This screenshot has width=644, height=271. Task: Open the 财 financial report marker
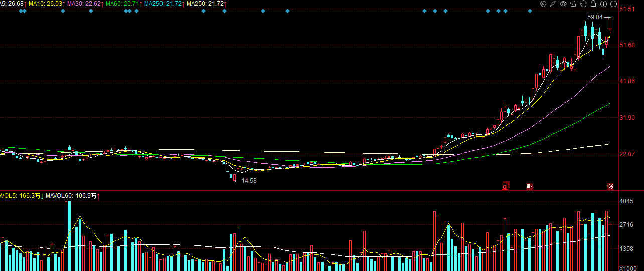click(x=530, y=186)
